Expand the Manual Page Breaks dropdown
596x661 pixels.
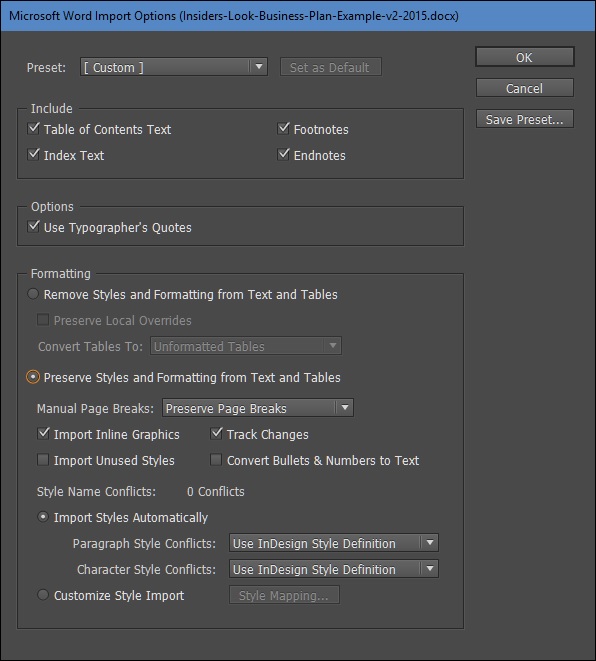pyautogui.click(x=258, y=408)
